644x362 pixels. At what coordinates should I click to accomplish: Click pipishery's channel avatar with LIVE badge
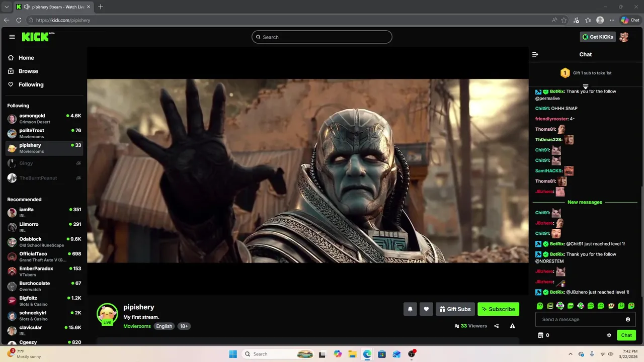(107, 314)
